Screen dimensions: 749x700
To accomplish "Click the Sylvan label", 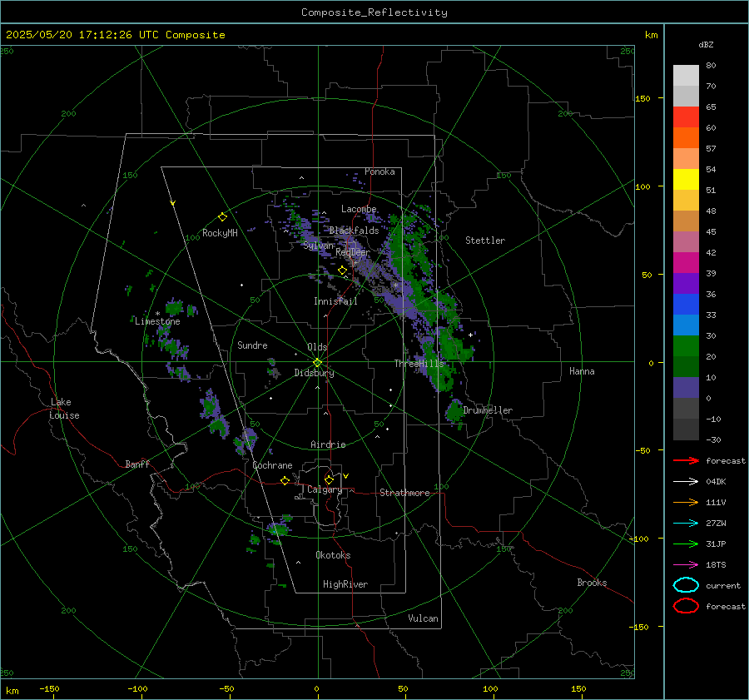I will (318, 246).
